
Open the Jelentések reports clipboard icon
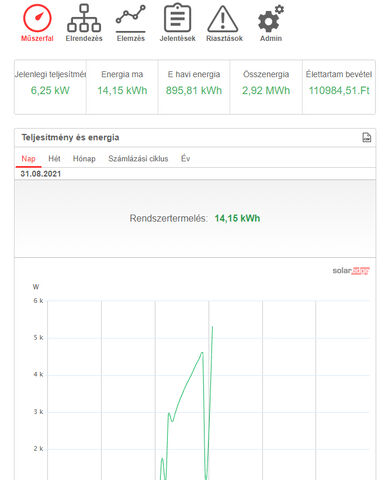tap(177, 18)
